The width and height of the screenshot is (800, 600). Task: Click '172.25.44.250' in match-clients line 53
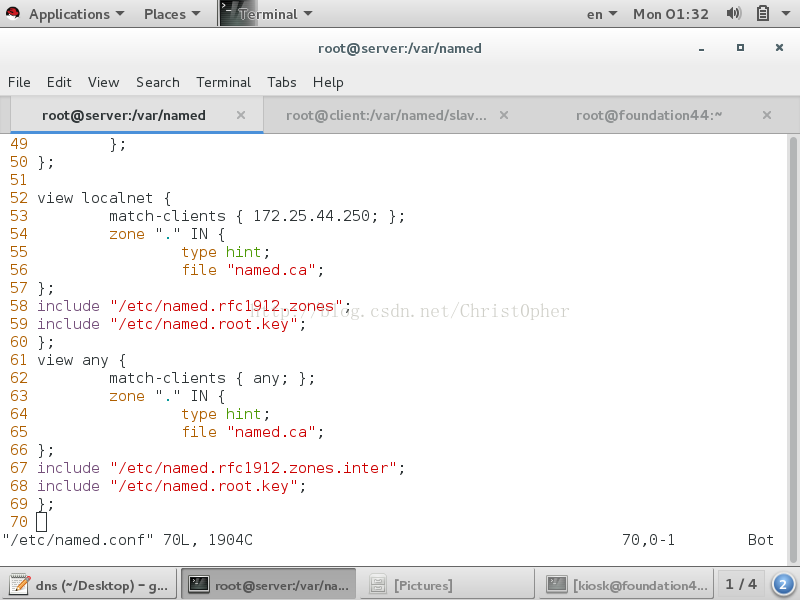click(x=311, y=216)
